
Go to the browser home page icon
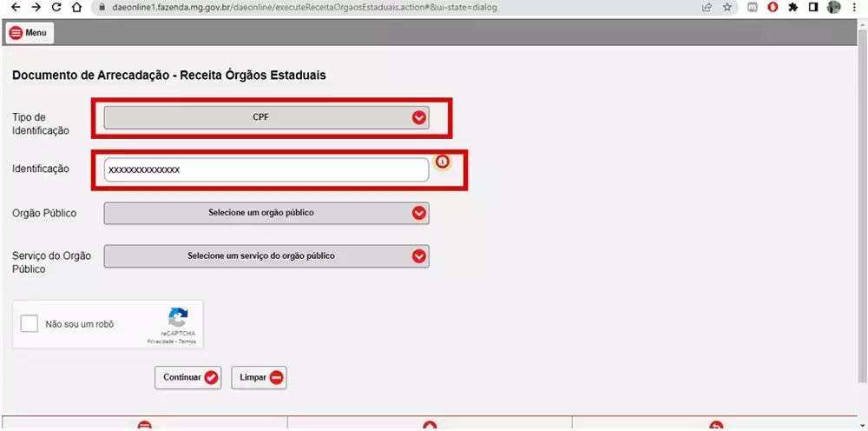tap(77, 7)
